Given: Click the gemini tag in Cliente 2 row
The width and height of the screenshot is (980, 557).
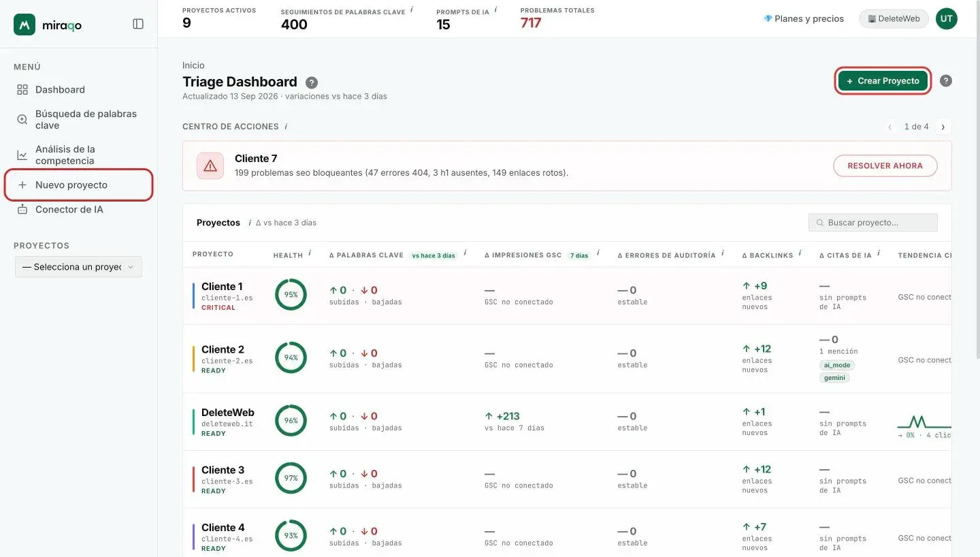Looking at the screenshot, I should pyautogui.click(x=834, y=378).
